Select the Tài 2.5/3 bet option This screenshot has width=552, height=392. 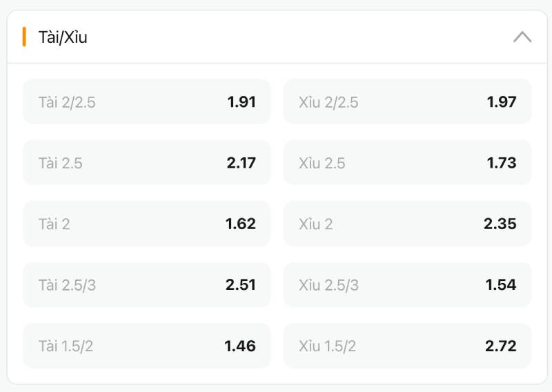(x=146, y=284)
